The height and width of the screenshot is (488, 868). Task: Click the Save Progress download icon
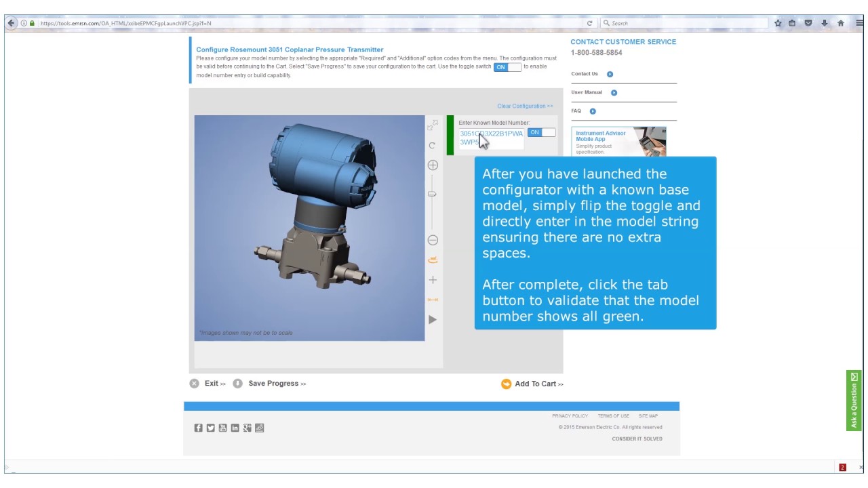pos(237,384)
